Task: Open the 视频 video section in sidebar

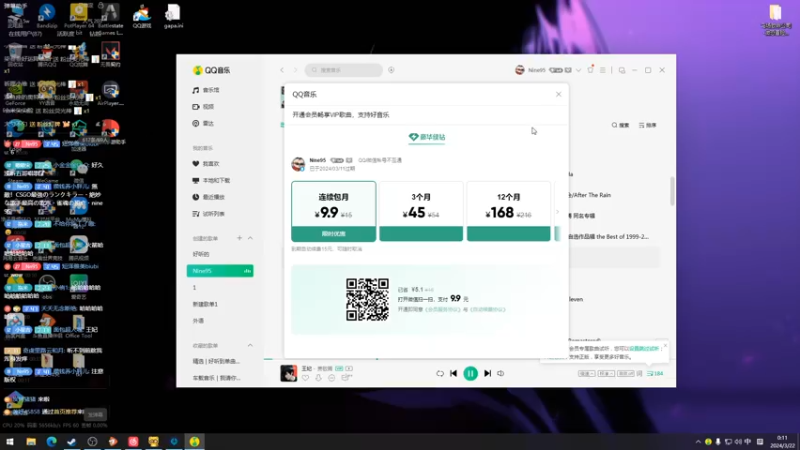Action: 203,107
